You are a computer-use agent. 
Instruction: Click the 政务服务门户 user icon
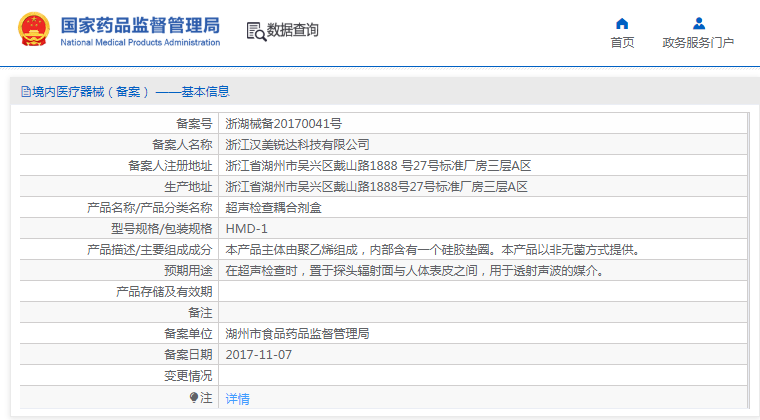[x=698, y=23]
